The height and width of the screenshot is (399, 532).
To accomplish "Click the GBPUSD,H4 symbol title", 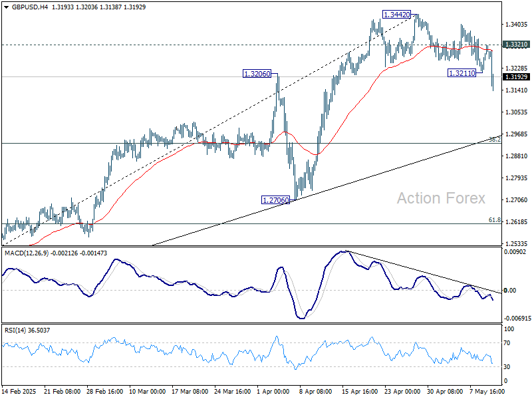I will [x=30, y=7].
